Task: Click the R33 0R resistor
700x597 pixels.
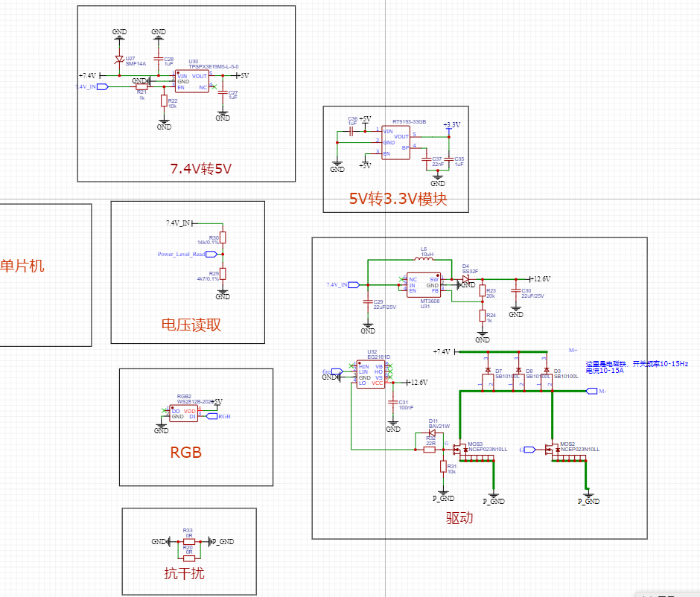Action: click(x=189, y=542)
